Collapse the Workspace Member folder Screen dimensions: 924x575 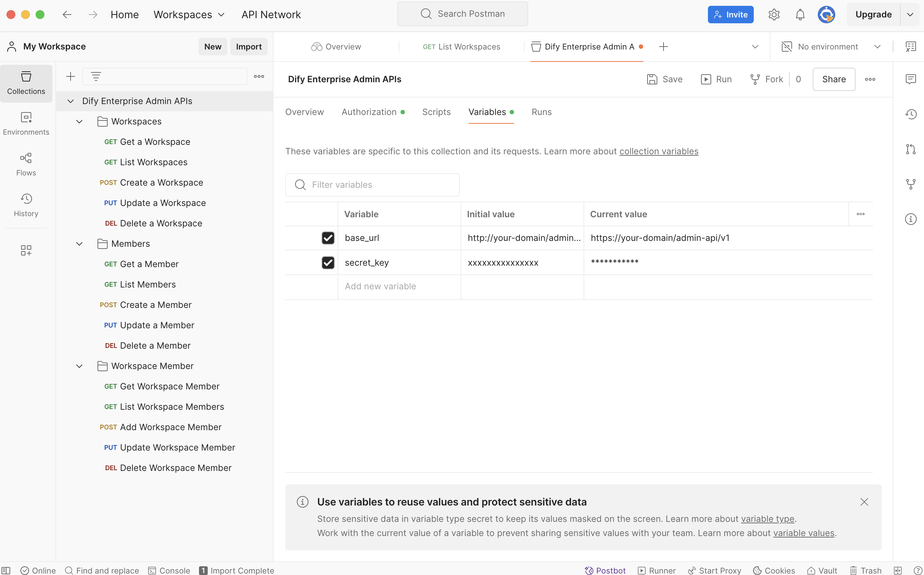(x=79, y=366)
